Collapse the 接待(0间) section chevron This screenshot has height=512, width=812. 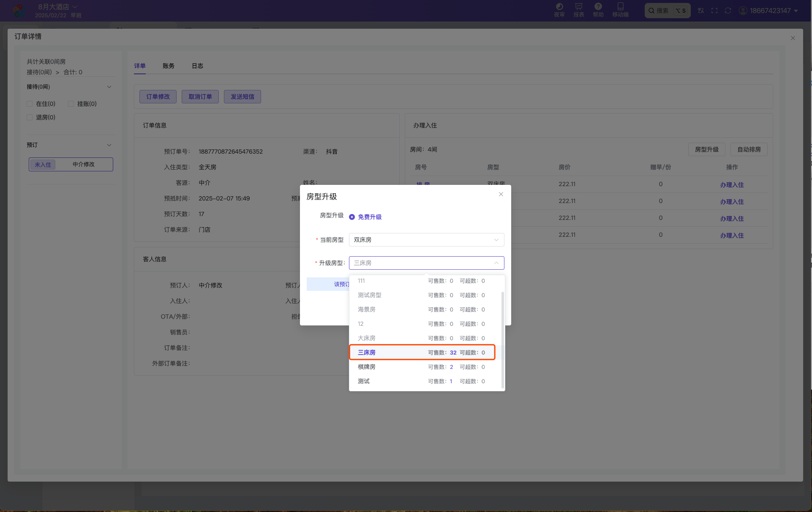pyautogui.click(x=109, y=87)
